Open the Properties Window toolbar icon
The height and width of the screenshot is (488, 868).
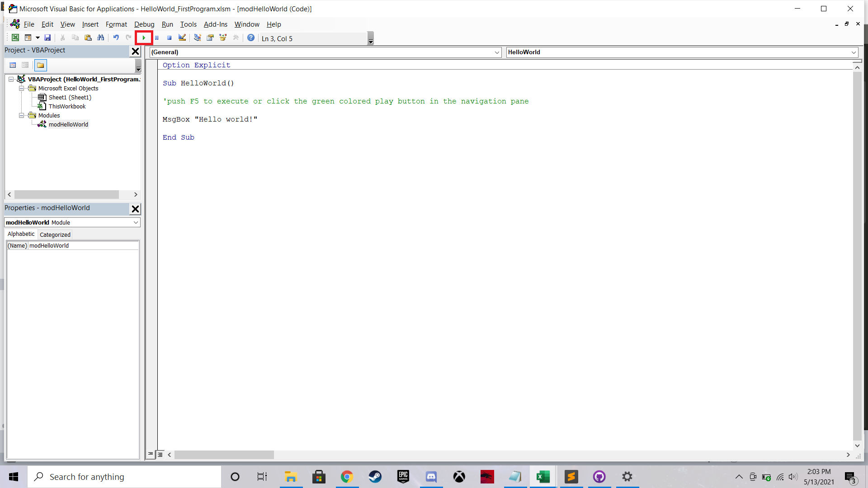pyautogui.click(x=210, y=38)
